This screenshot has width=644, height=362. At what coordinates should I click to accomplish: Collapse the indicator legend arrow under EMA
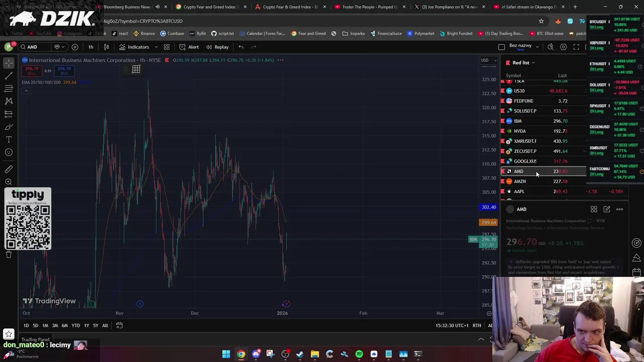(x=26, y=90)
